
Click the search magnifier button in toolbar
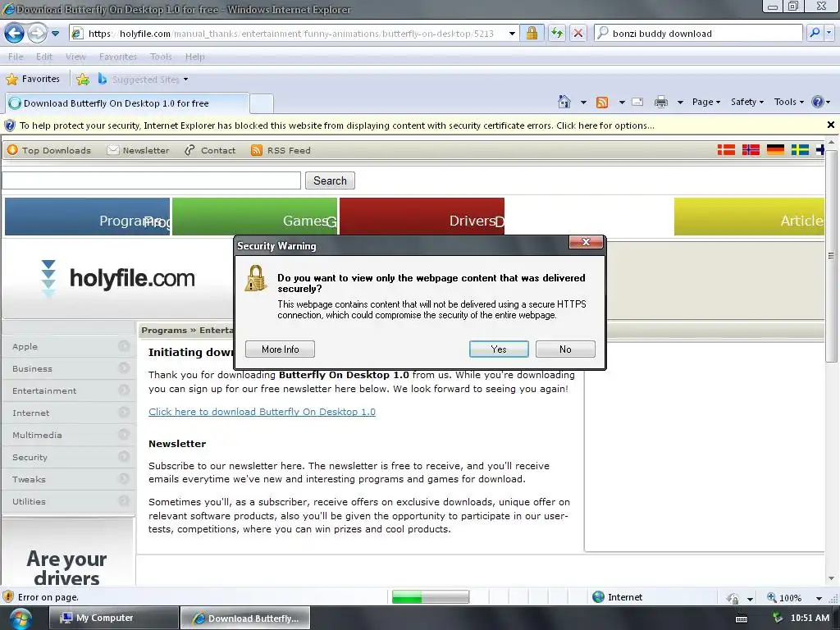(815, 33)
